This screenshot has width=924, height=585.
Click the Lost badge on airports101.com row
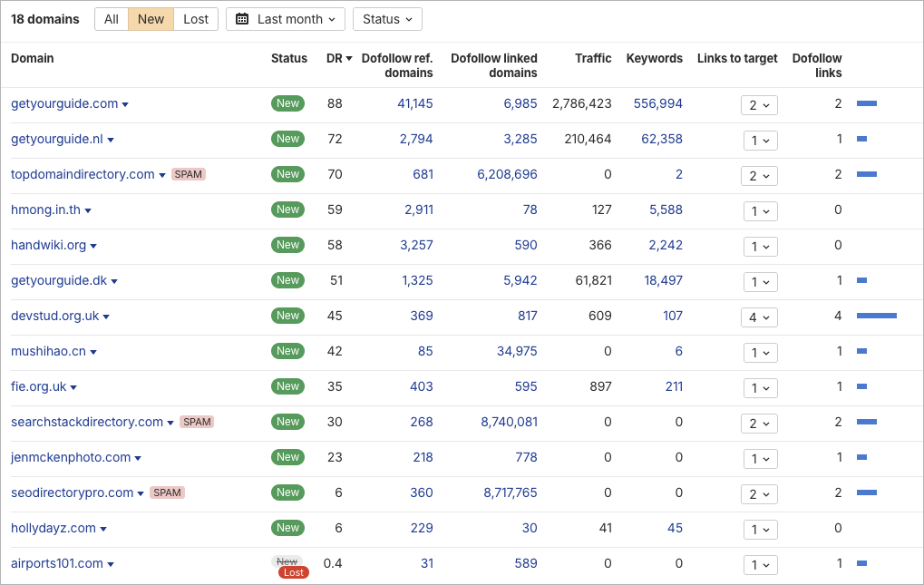point(293,572)
